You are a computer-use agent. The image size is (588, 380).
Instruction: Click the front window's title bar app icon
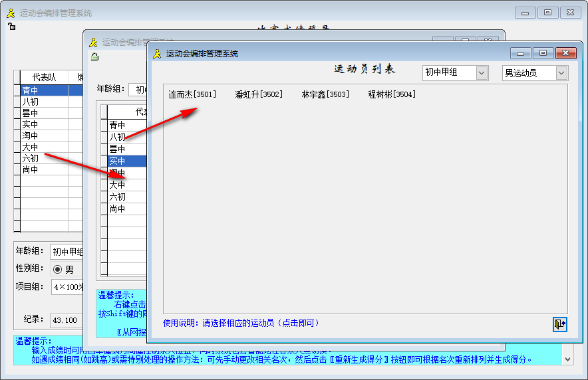[158, 53]
